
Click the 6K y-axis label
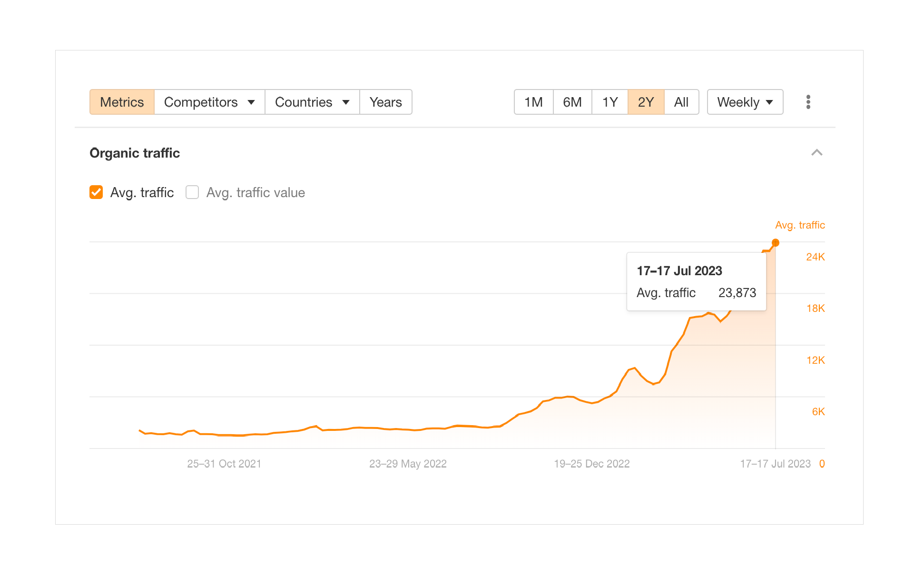[x=818, y=412]
